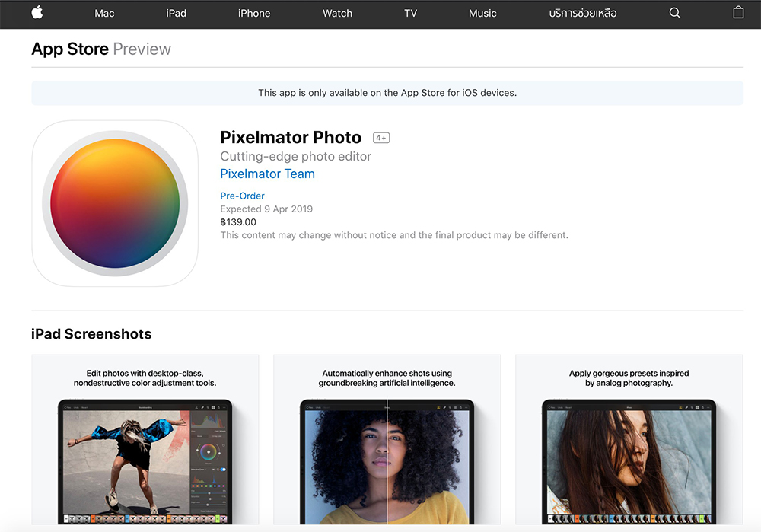Click the Apple logo icon

[x=37, y=13]
